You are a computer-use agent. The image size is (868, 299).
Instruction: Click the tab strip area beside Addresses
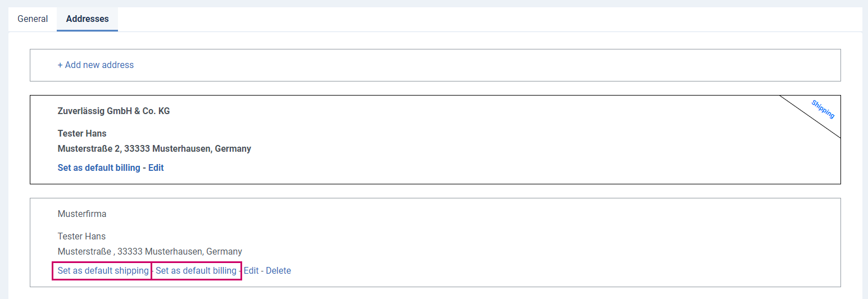(x=490, y=19)
